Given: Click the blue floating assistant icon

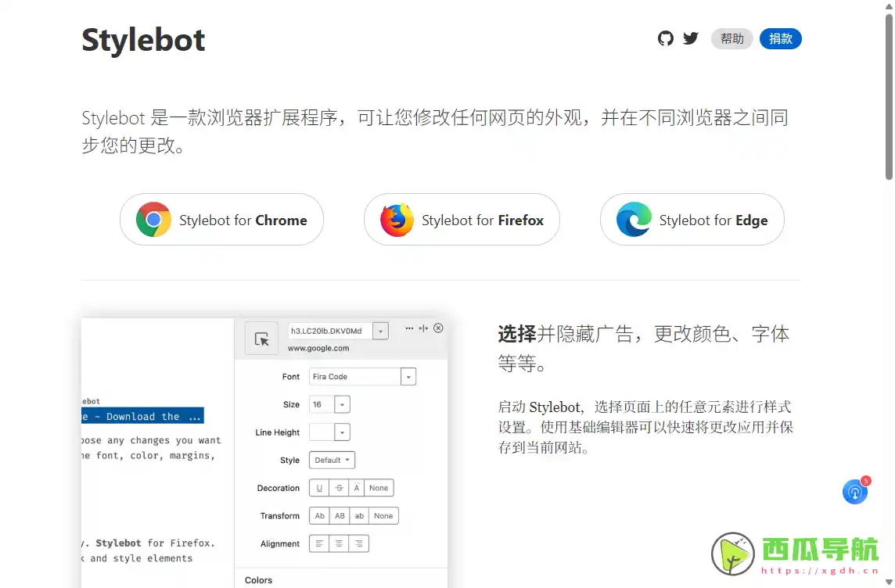Looking at the screenshot, I should point(854,492).
